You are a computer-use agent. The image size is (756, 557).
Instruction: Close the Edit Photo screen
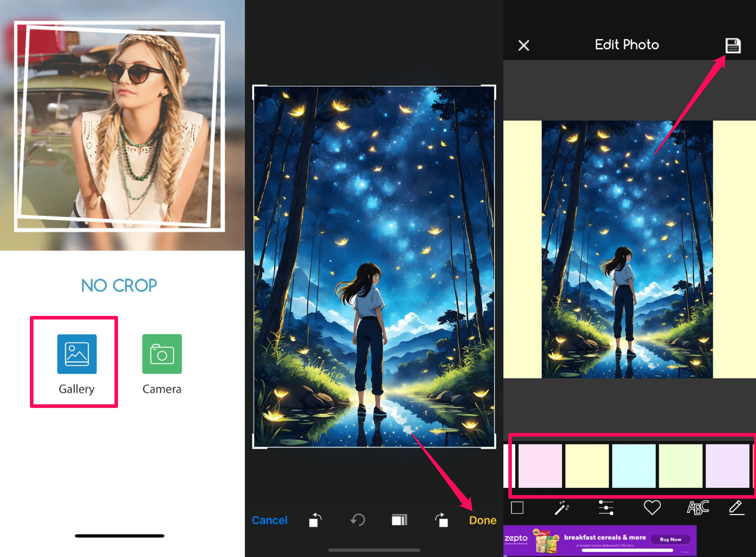pyautogui.click(x=524, y=45)
